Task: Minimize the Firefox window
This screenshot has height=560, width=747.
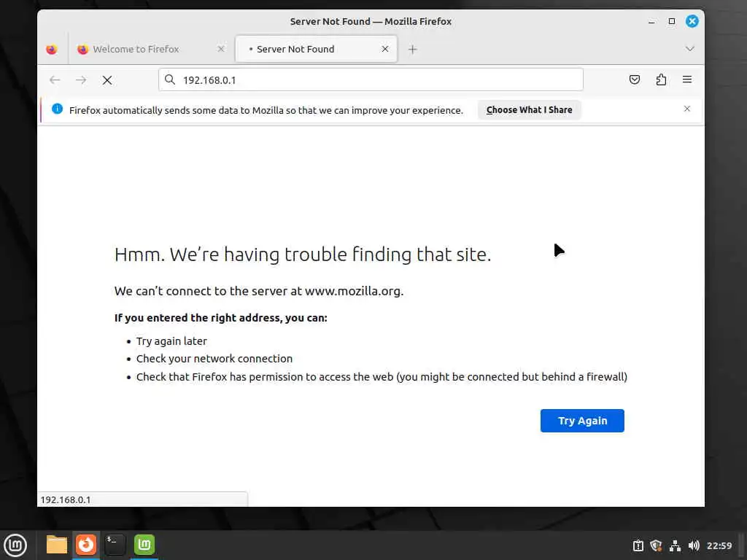Action: pos(651,21)
